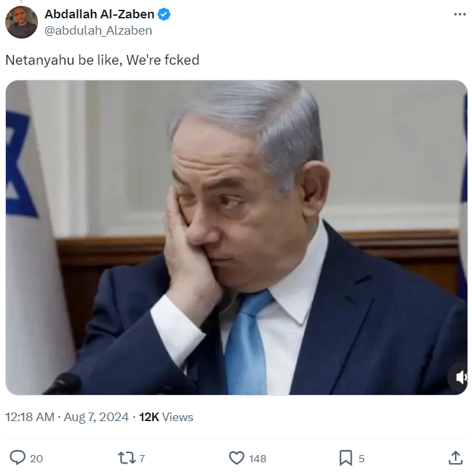This screenshot has height=476, width=472.
Task: Like the post with the heart icon
Action: click(x=237, y=458)
